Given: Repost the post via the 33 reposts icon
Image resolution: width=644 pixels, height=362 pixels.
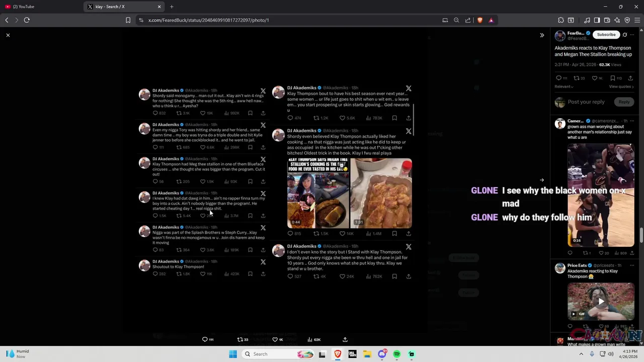Looking at the screenshot, I should click(577, 78).
